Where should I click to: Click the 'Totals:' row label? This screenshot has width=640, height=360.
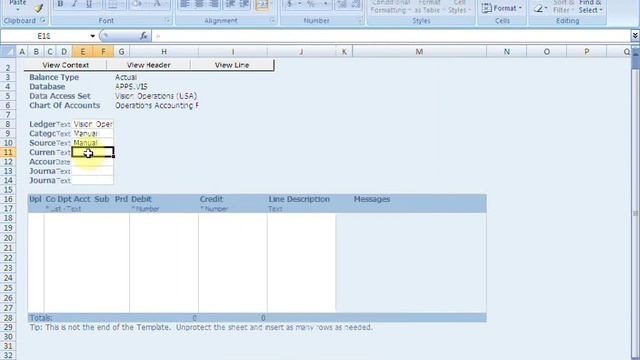[x=41, y=318]
